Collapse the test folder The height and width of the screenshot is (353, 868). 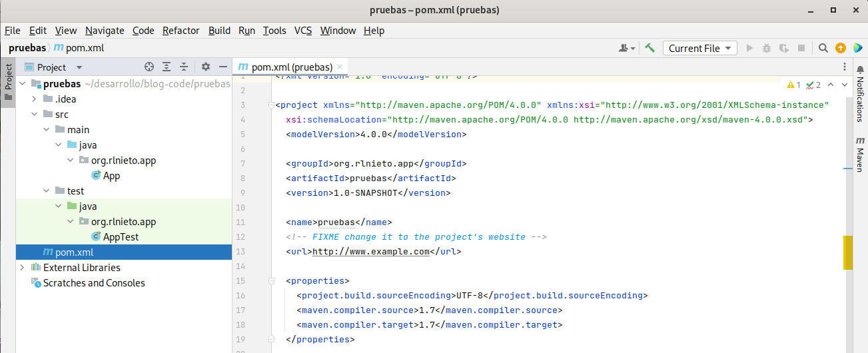click(47, 191)
